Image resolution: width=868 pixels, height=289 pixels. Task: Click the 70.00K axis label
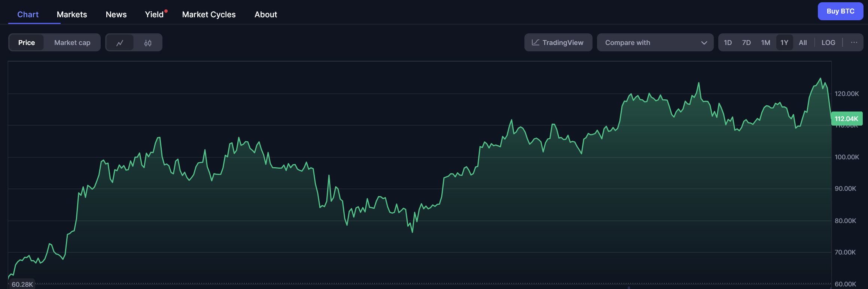coord(845,252)
